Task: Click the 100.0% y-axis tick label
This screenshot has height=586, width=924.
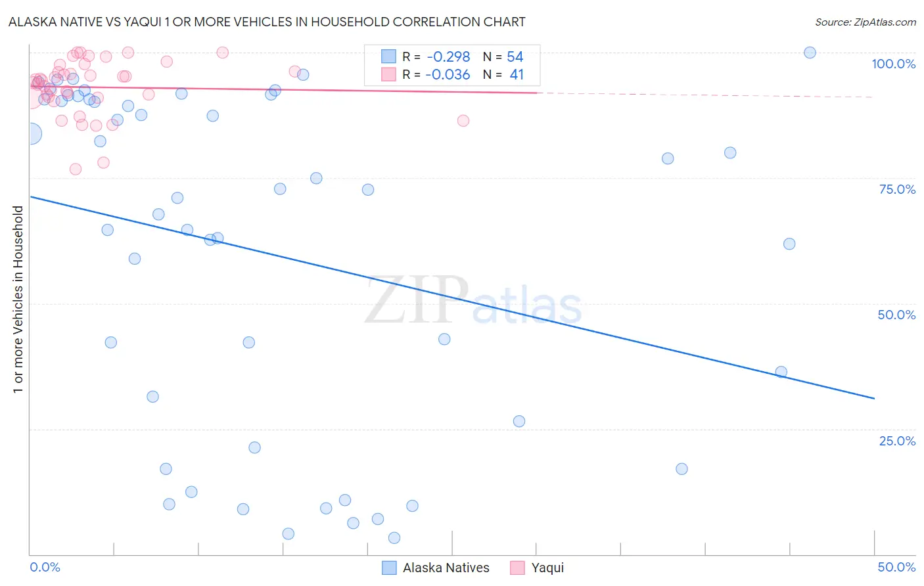Action: [x=893, y=64]
